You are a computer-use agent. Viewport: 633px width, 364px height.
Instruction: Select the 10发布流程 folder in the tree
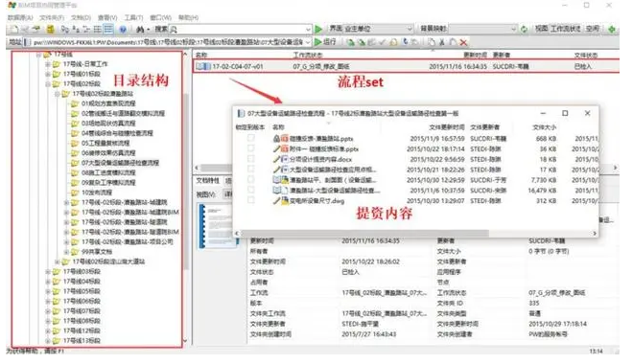pyautogui.click(x=97, y=193)
